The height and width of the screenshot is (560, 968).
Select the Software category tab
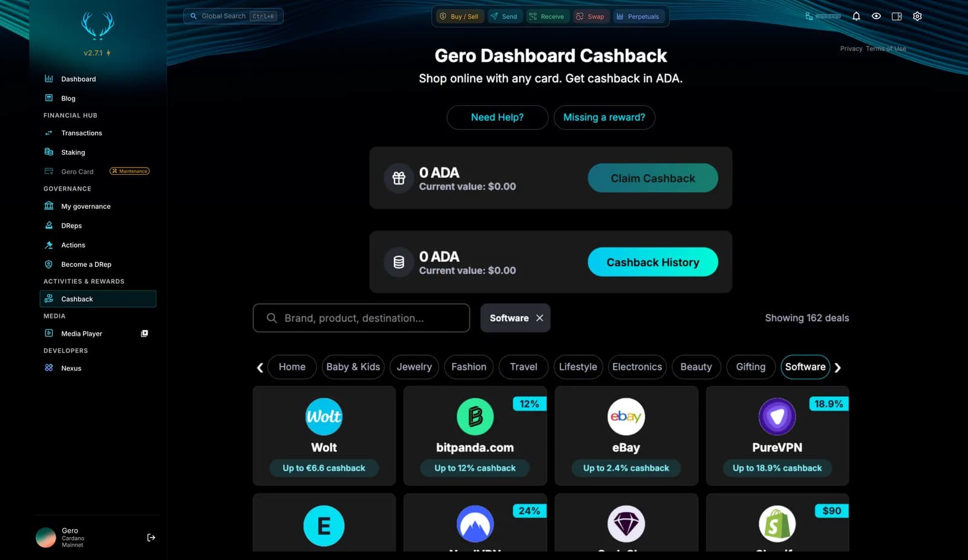[805, 367]
